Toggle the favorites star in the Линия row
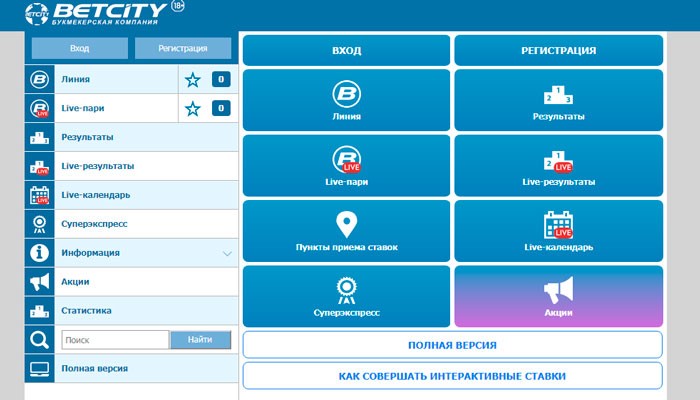The width and height of the screenshot is (700, 400). click(193, 80)
